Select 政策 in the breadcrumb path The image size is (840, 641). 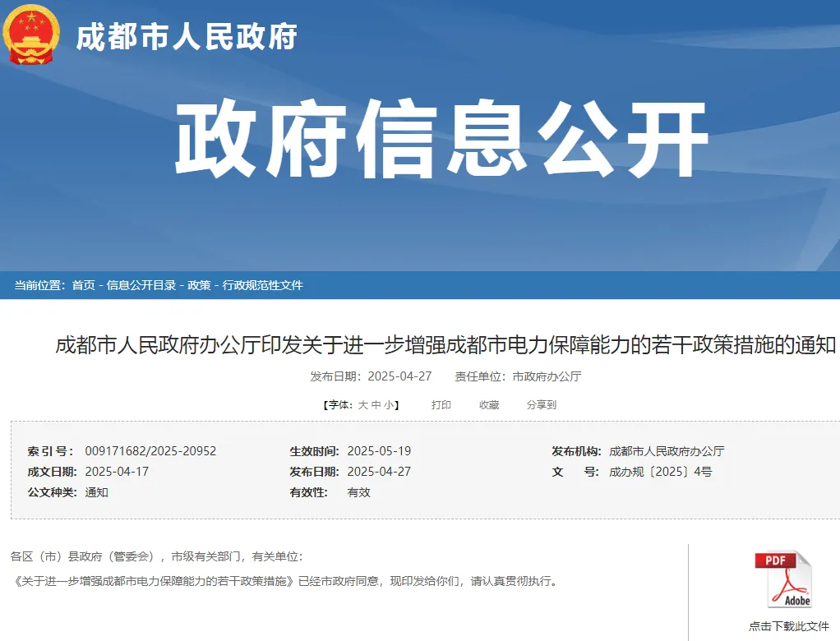pyautogui.click(x=199, y=285)
